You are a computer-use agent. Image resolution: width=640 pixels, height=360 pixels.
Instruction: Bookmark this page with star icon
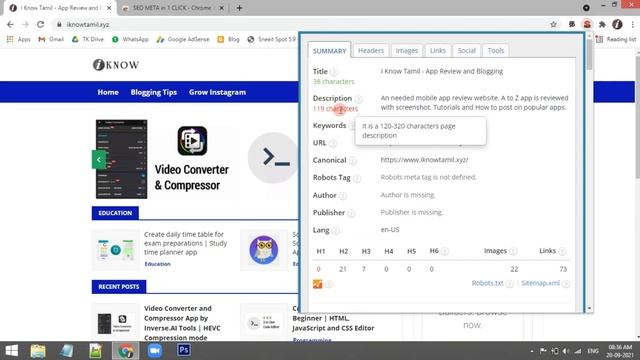553,24
